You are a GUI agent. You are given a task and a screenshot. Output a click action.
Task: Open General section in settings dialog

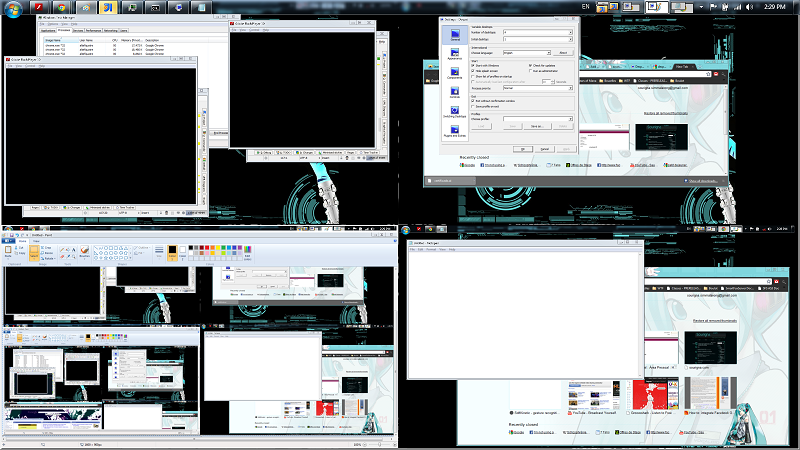point(455,35)
